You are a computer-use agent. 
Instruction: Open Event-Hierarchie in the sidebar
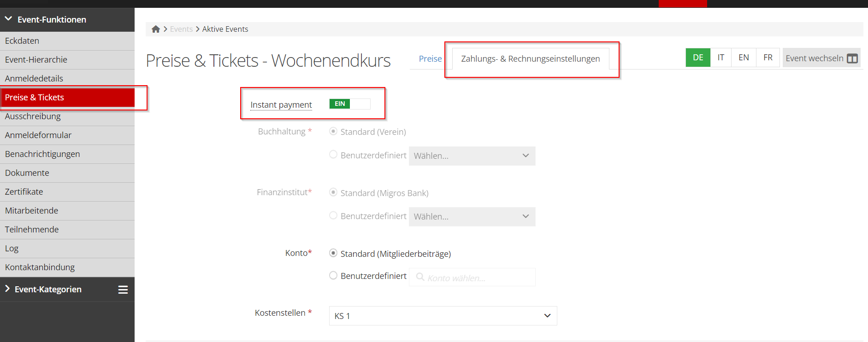67,60
